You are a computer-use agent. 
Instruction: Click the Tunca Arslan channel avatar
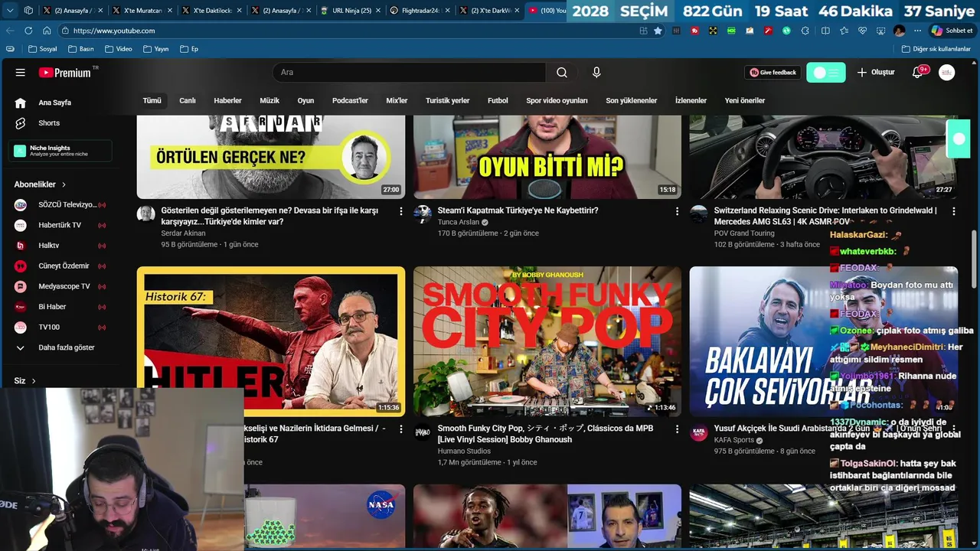(423, 214)
